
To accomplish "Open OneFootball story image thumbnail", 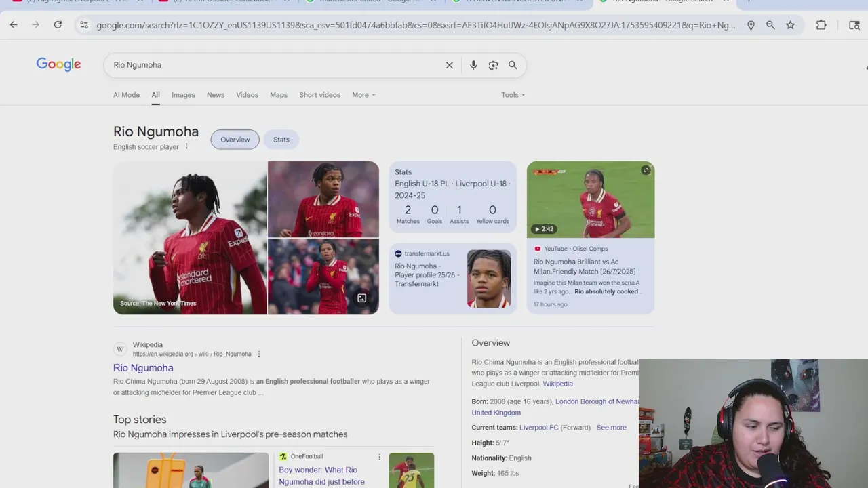I will 412,470.
